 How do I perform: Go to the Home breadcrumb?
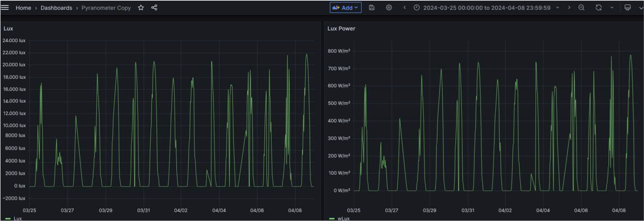23,8
